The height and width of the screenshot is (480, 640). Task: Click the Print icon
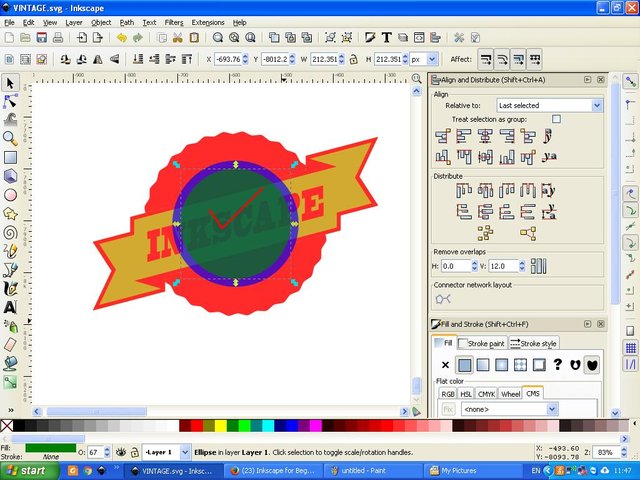58,38
